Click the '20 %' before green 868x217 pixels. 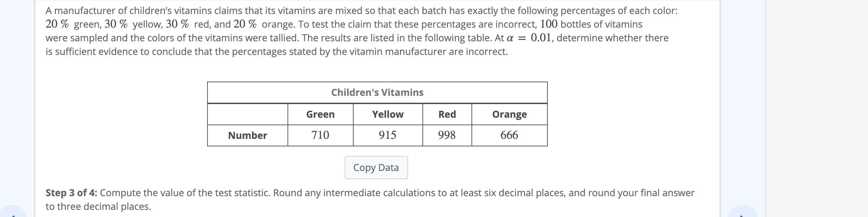[57, 24]
